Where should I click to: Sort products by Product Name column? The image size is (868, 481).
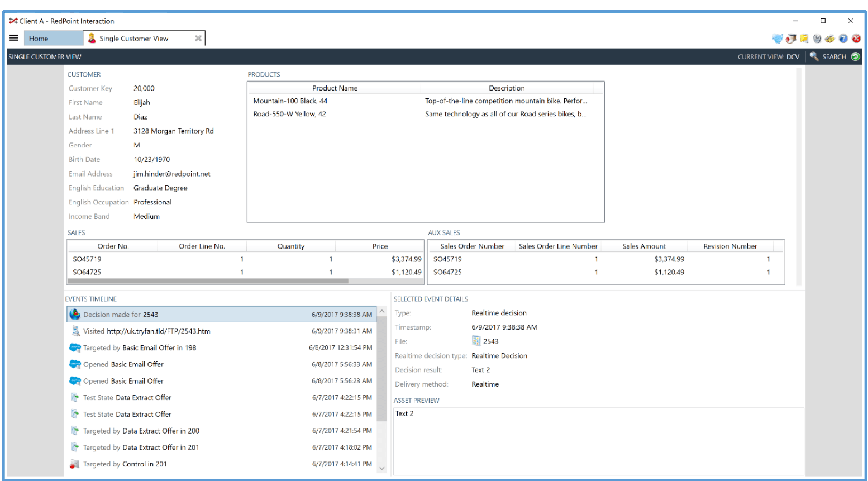335,88
